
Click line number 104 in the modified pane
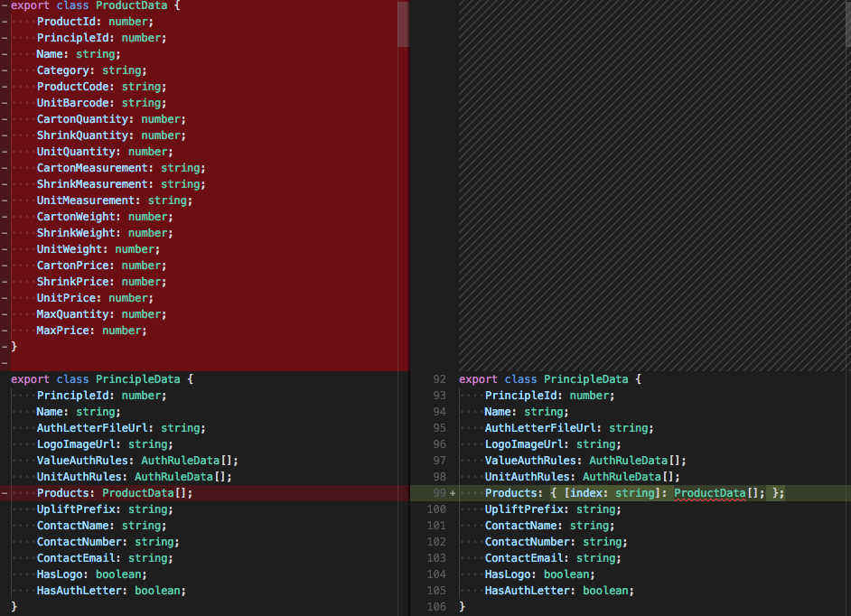pyautogui.click(x=436, y=574)
